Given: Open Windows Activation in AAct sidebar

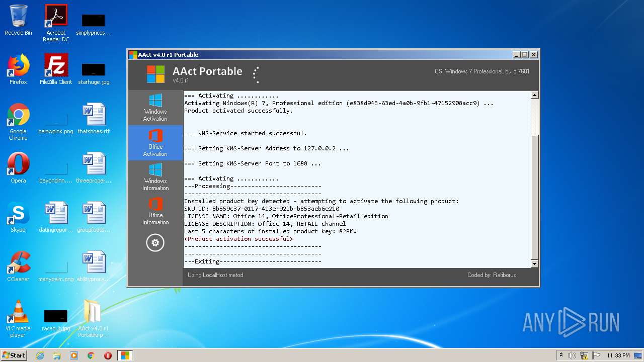Looking at the screenshot, I should tap(155, 108).
